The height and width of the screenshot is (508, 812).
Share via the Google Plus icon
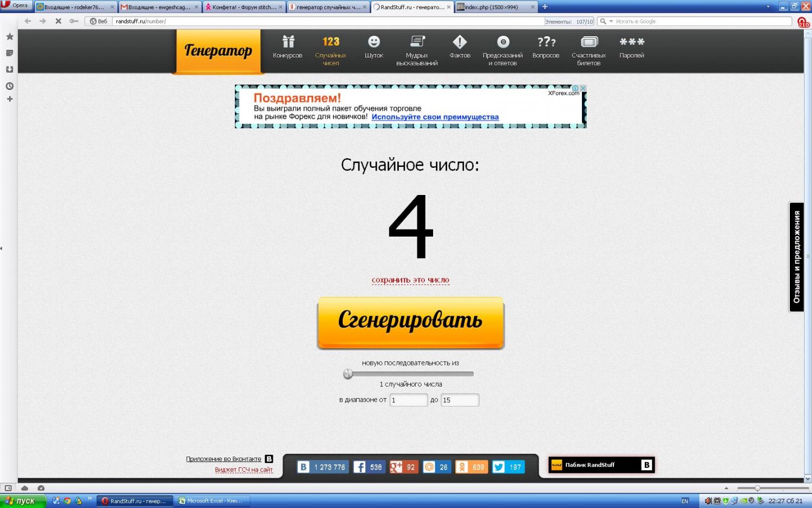(x=396, y=467)
